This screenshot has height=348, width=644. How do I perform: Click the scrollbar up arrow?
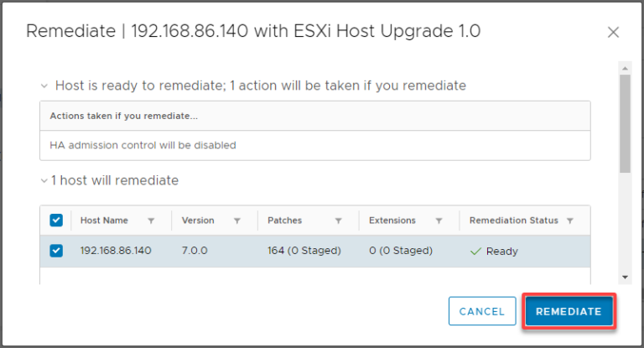tap(625, 66)
